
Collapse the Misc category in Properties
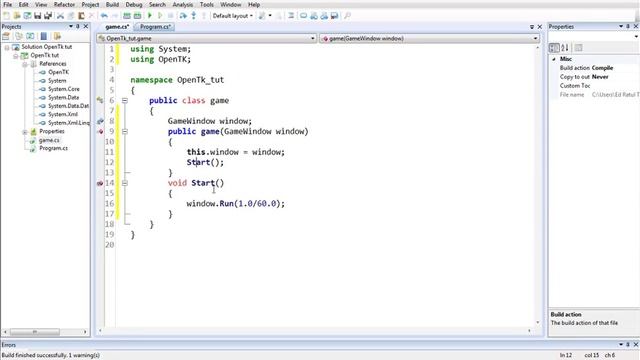pos(554,59)
